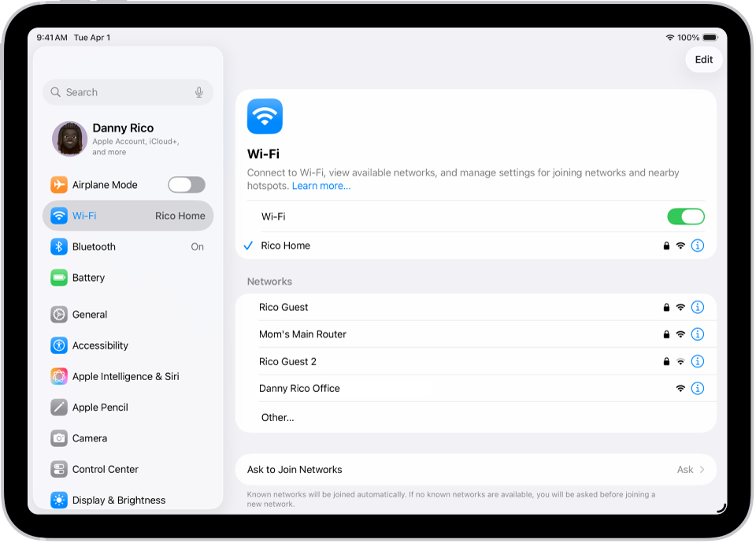756x543 pixels.
Task: Tap the Search field
Action: [128, 92]
